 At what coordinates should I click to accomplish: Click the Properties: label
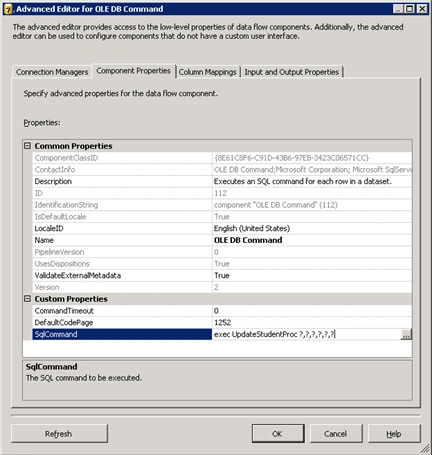(42, 123)
